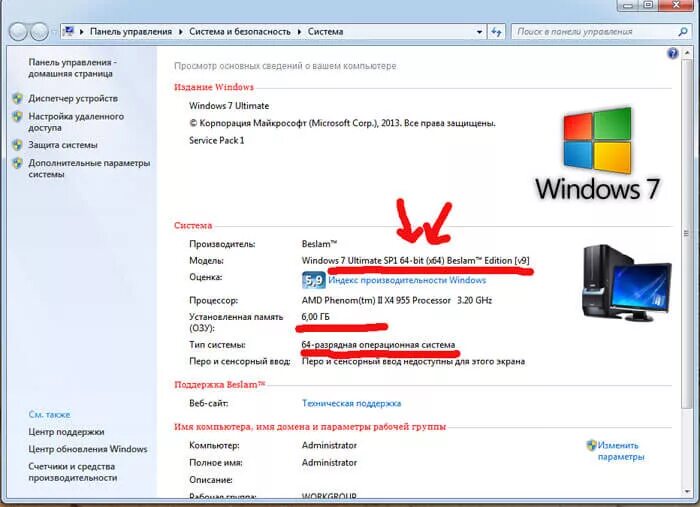Close the System window
The width and height of the screenshot is (700, 507).
click(676, 5)
